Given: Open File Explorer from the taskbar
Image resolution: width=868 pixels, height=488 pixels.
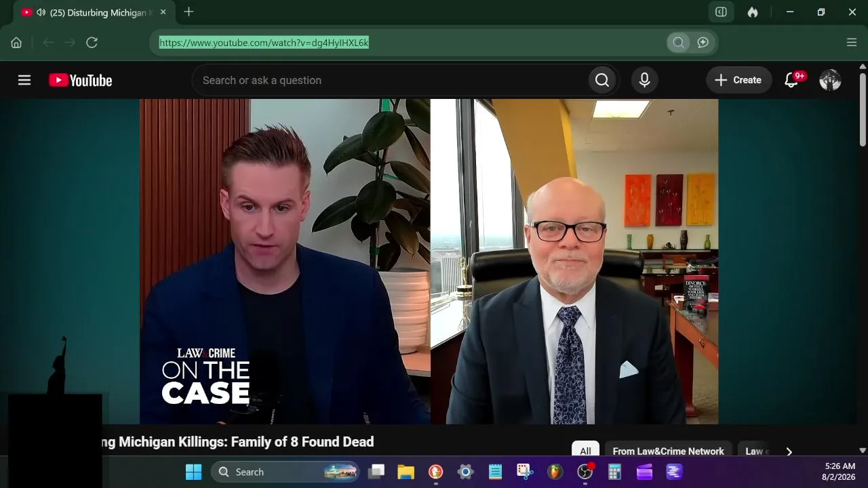Looking at the screenshot, I should click(x=406, y=472).
